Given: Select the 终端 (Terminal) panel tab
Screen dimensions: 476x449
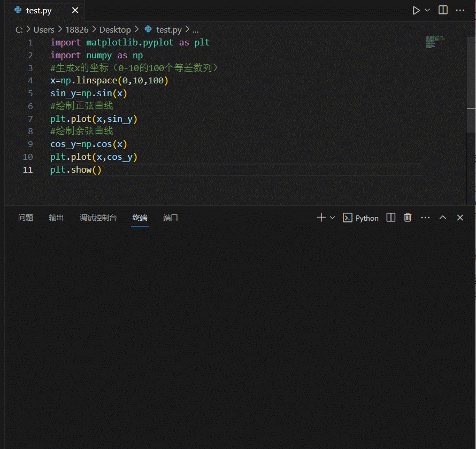Looking at the screenshot, I should pyautogui.click(x=140, y=218).
